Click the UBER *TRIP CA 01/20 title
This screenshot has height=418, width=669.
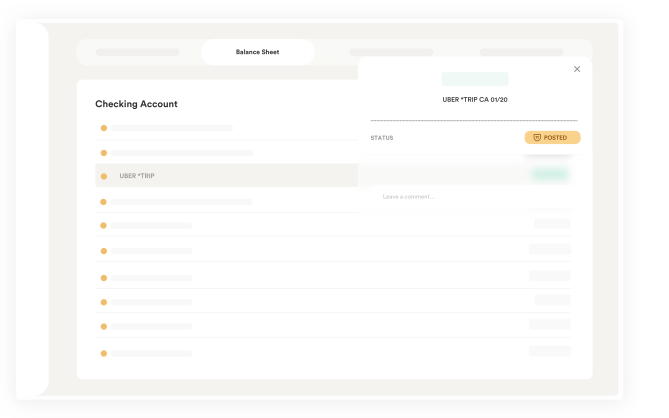pyautogui.click(x=475, y=99)
